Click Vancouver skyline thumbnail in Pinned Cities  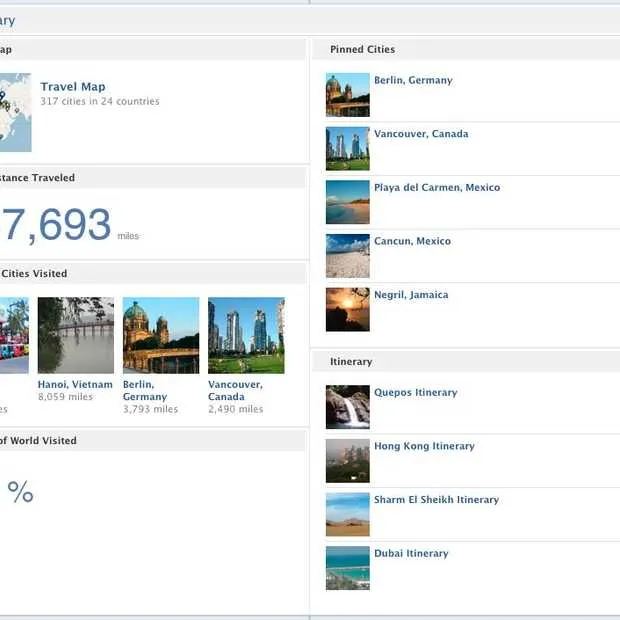click(x=348, y=149)
